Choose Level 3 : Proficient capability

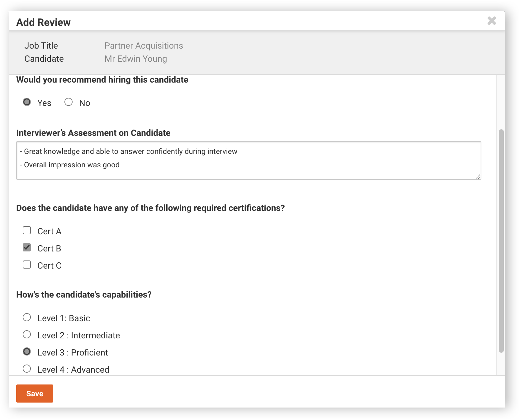click(27, 351)
